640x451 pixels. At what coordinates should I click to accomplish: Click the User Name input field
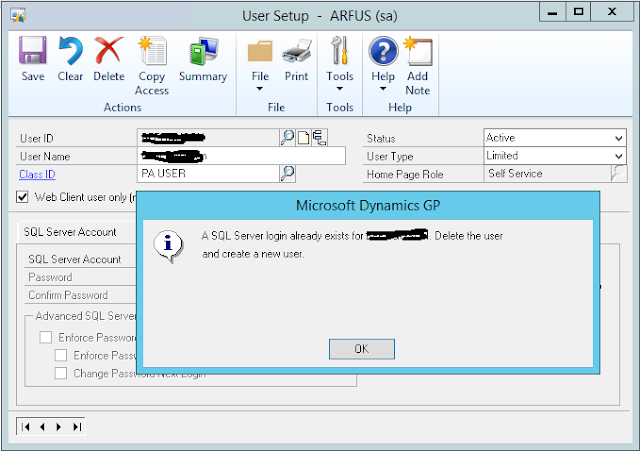241,156
